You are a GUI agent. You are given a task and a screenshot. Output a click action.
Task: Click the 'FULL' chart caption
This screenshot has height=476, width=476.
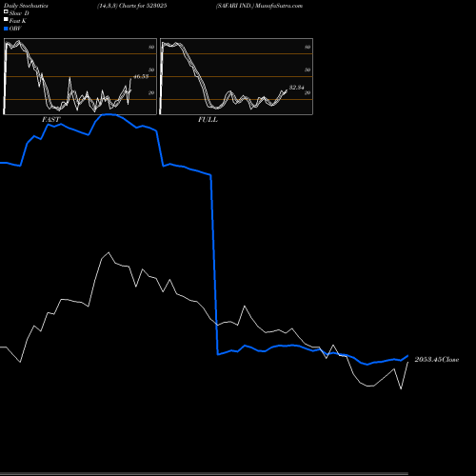point(208,120)
